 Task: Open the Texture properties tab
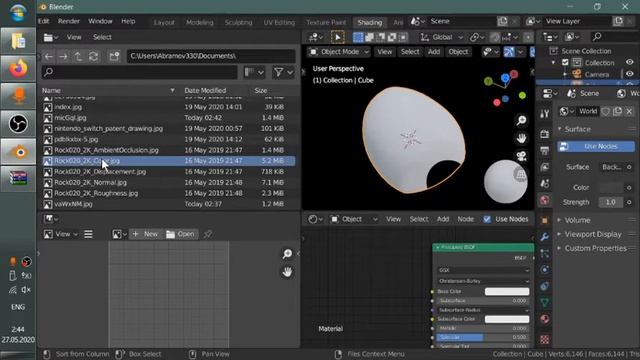pyautogui.click(x=544, y=339)
